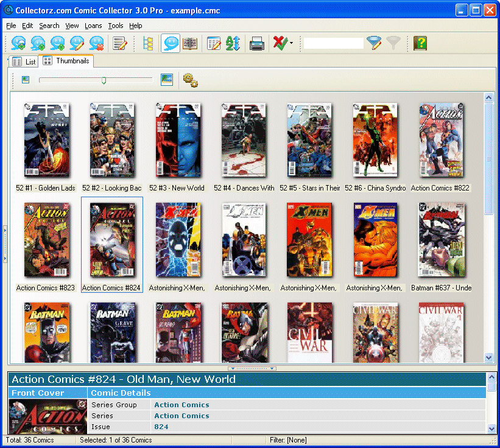Click the red X green check icon
Image resolution: width=500 pixels, height=448 pixels.
(x=280, y=43)
